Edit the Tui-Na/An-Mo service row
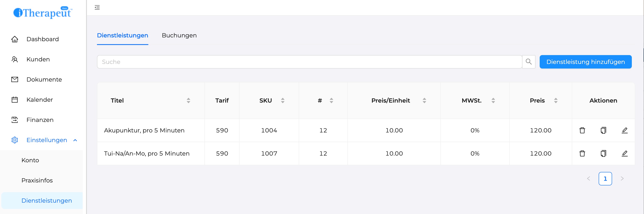 [x=624, y=153]
